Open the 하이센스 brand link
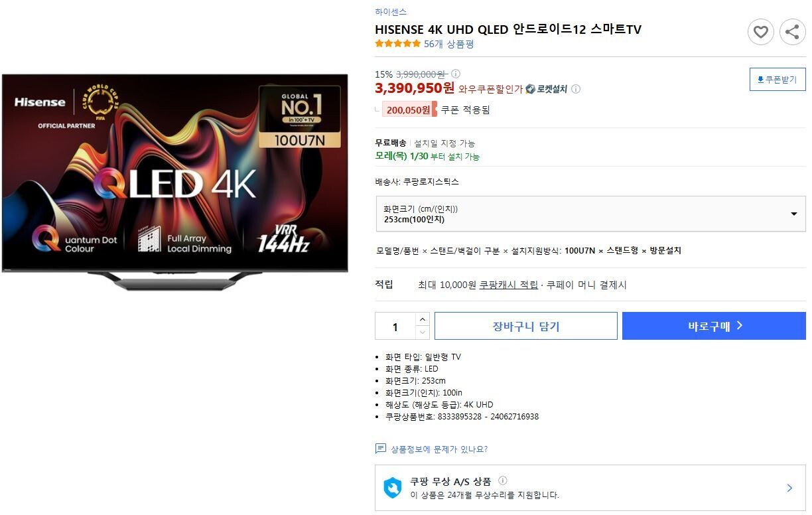This screenshot has height=515, width=812. tap(391, 12)
